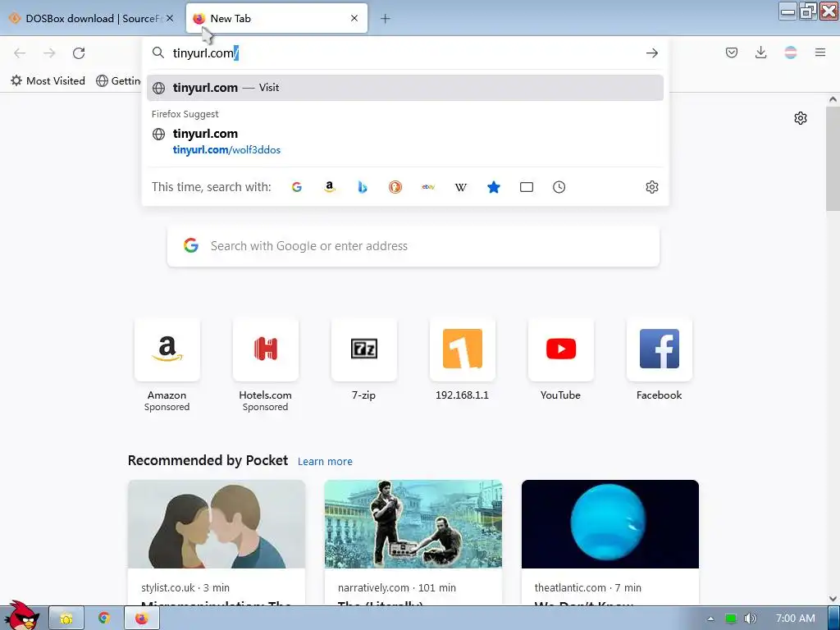Open the volume control in tray
Viewport: 840px width, 630px height.
[x=751, y=619]
